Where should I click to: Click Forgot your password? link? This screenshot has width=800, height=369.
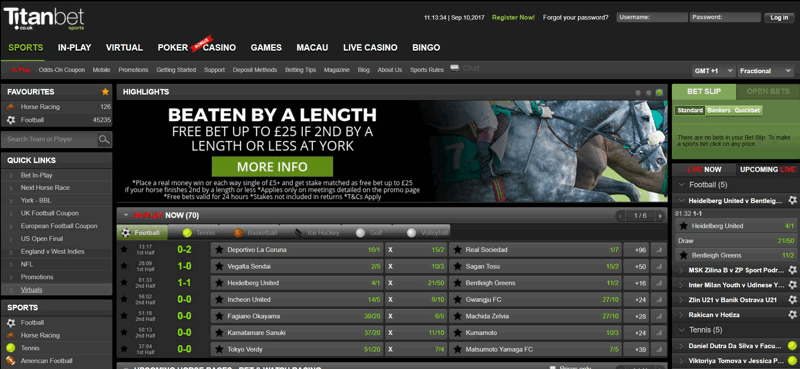click(x=576, y=17)
